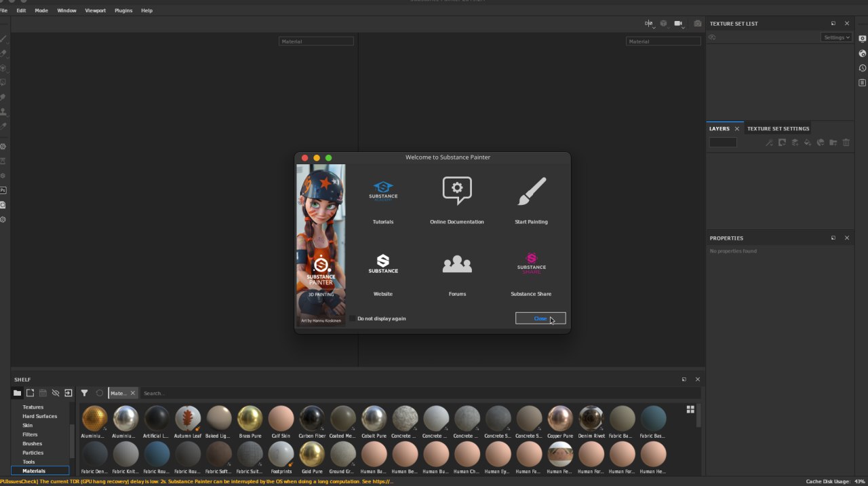This screenshot has width=868, height=486.
Task: Select the Materials category in the Shelf
Action: pyautogui.click(x=40, y=470)
